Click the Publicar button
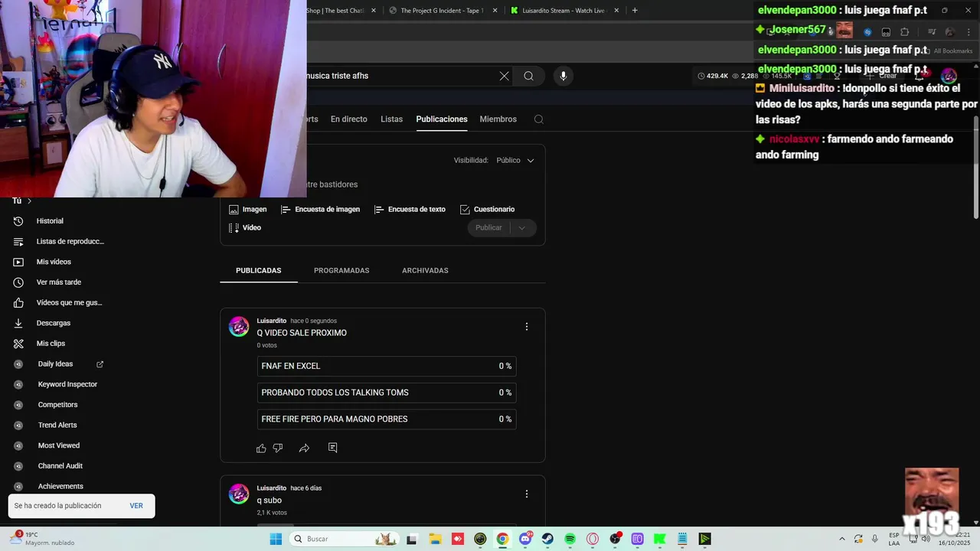This screenshot has width=980, height=551. (488, 228)
